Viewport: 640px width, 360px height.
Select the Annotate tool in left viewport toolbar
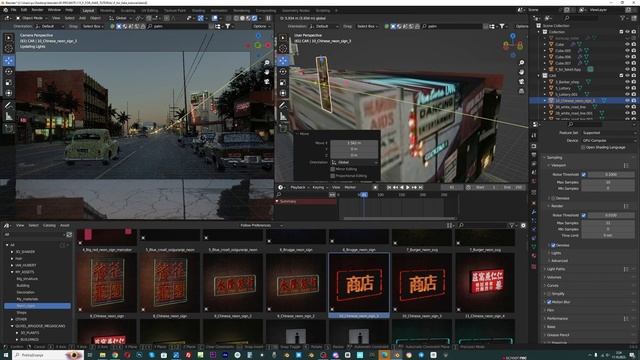pos(9,106)
